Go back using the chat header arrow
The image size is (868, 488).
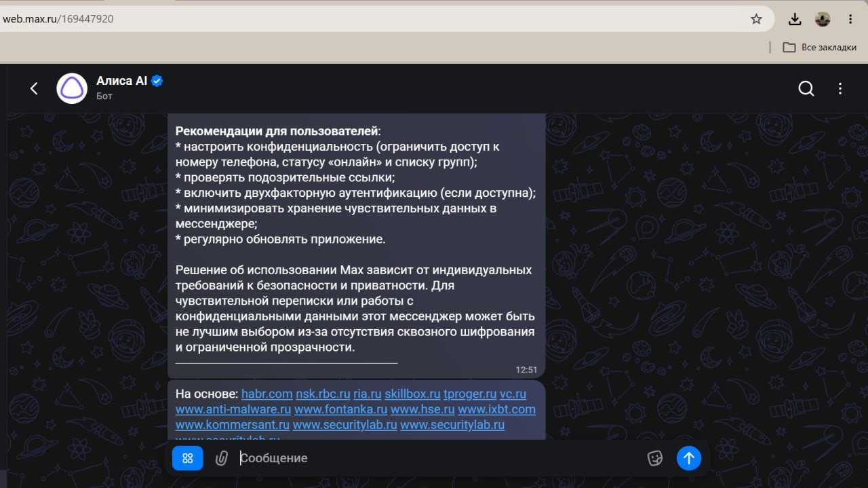(x=34, y=88)
